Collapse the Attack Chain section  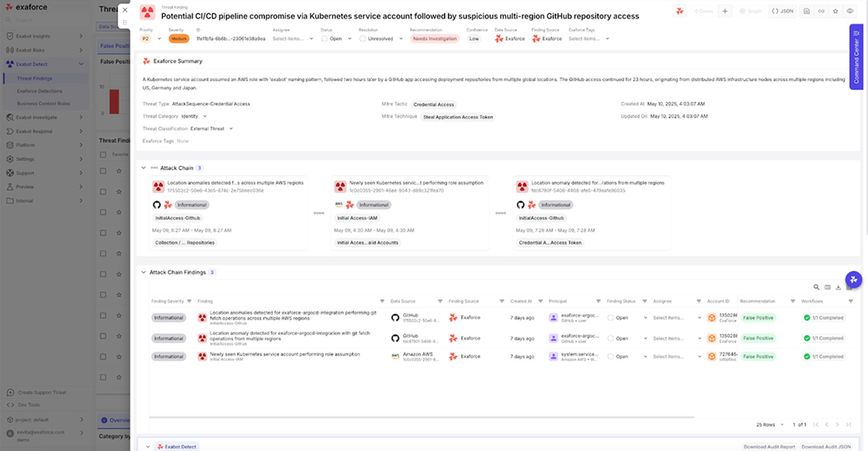(143, 168)
